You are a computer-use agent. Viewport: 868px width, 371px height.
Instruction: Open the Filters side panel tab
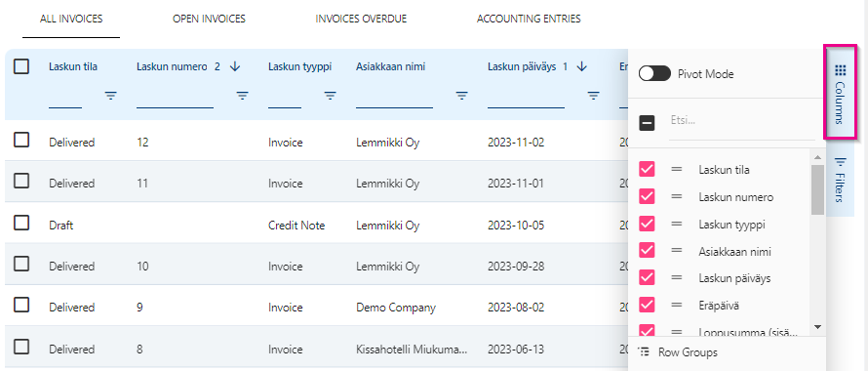841,179
